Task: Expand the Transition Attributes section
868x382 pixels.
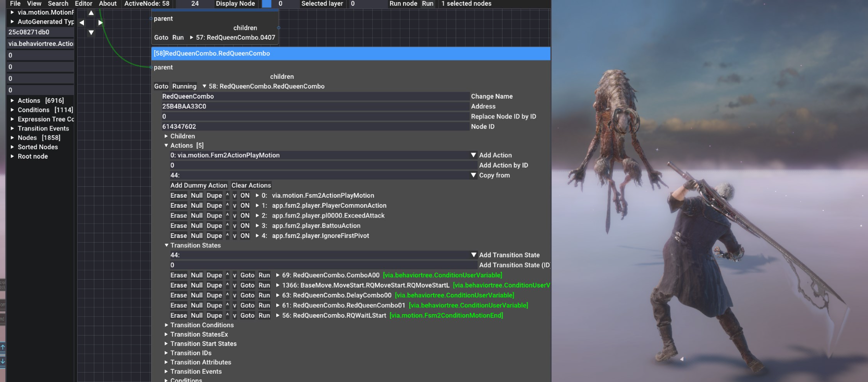Action: 166,363
